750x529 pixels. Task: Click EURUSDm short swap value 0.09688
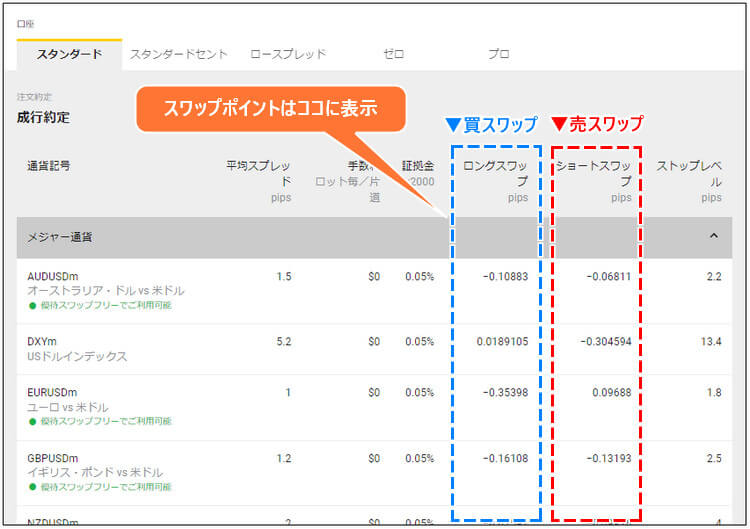pyautogui.click(x=612, y=392)
